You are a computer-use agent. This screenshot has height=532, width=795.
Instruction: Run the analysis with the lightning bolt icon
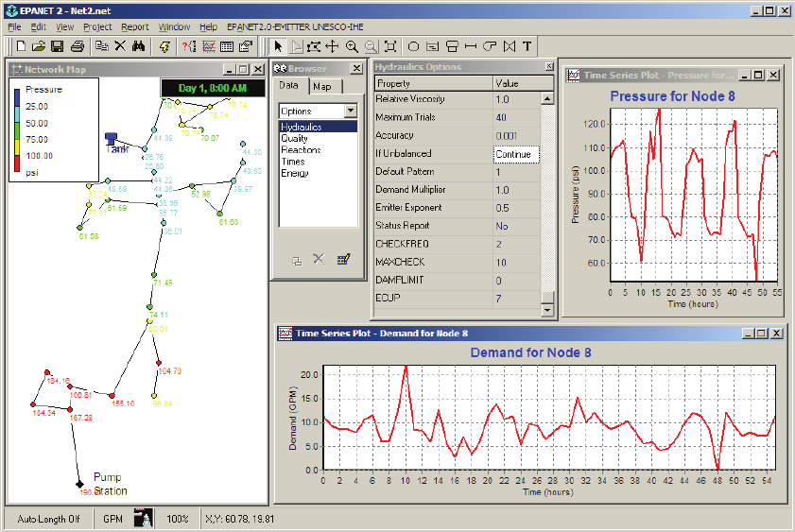[165, 46]
